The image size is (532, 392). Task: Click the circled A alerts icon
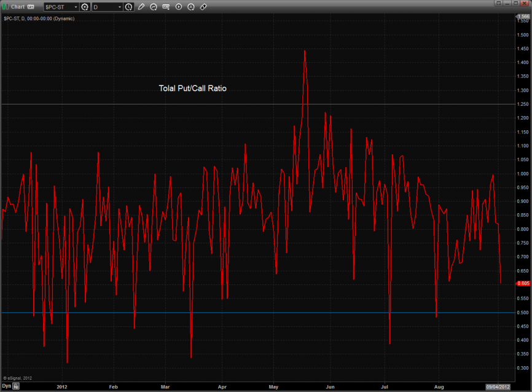pyautogui.click(x=191, y=7)
